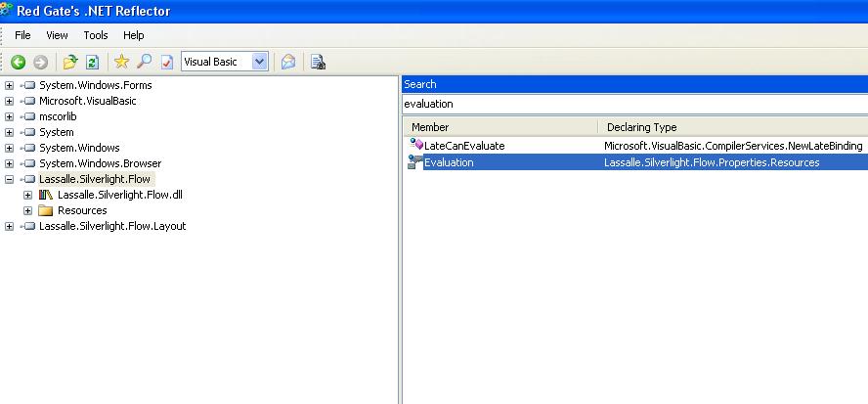
Task: Open the File menu
Action: click(x=22, y=35)
